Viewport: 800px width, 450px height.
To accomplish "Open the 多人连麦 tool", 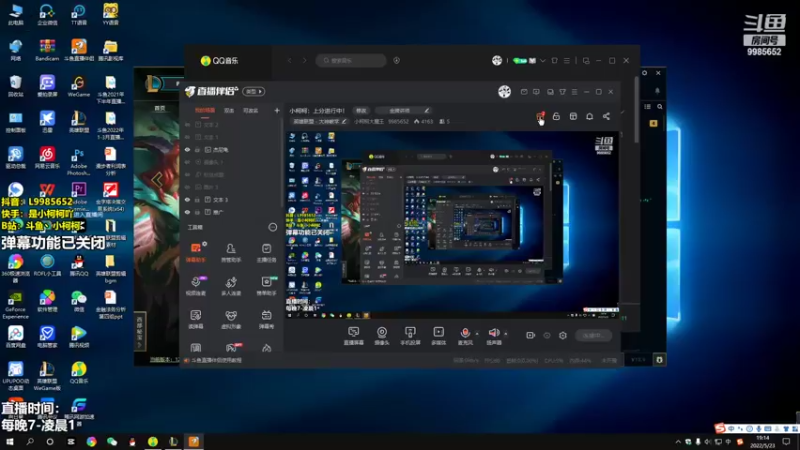I will [x=231, y=286].
